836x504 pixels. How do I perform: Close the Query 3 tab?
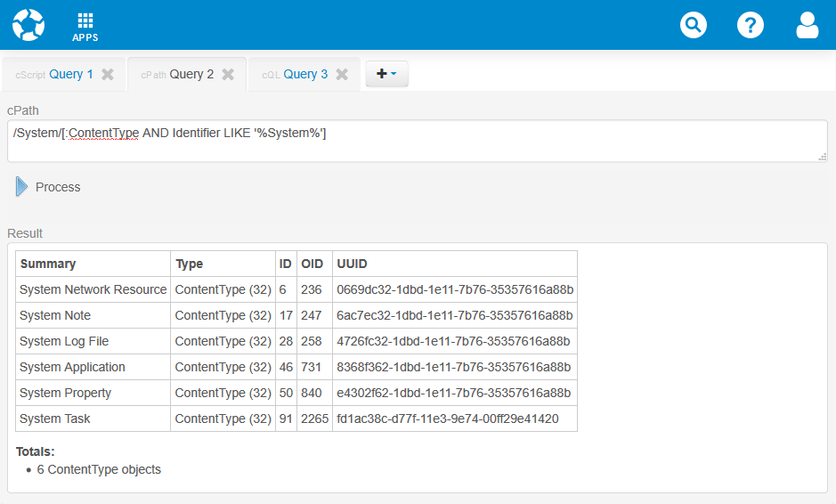(x=342, y=75)
